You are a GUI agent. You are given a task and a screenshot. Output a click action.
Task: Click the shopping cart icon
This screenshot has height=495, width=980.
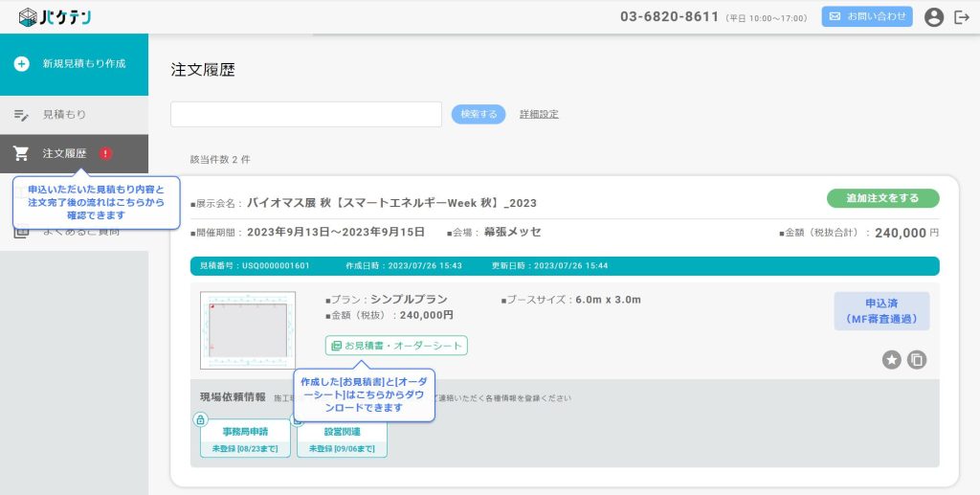point(21,154)
